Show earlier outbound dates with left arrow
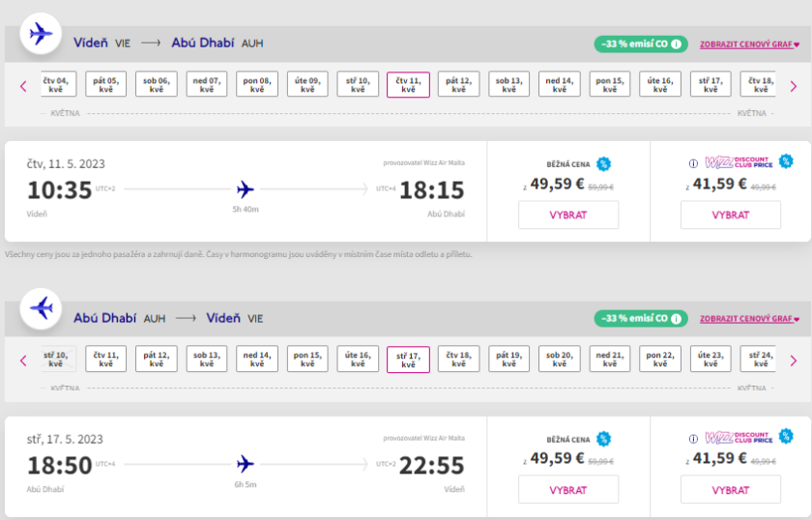812x520 pixels. pyautogui.click(x=23, y=85)
